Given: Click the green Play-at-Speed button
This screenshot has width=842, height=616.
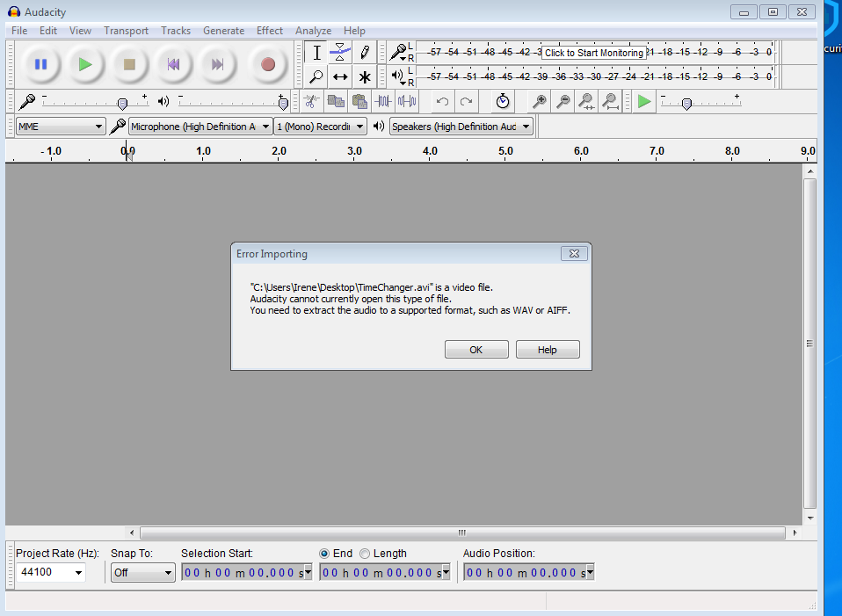Looking at the screenshot, I should coord(644,101).
